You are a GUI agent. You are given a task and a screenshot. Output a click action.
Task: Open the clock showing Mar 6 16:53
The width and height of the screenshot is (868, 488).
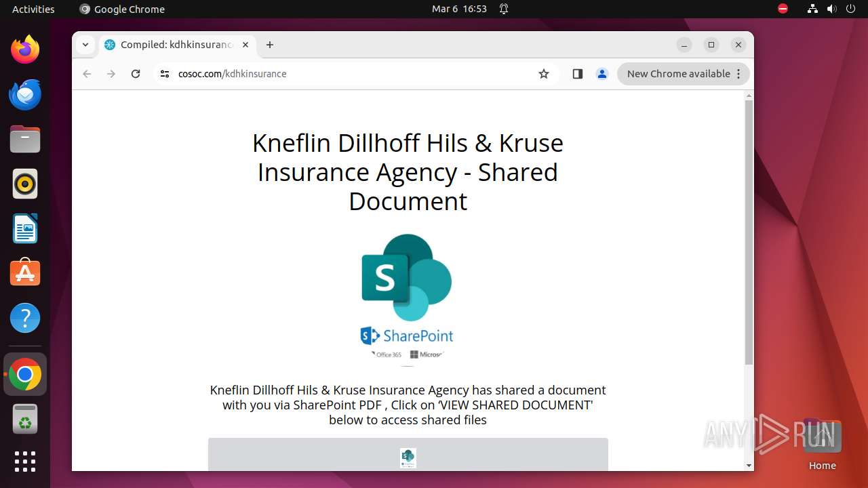(x=460, y=9)
